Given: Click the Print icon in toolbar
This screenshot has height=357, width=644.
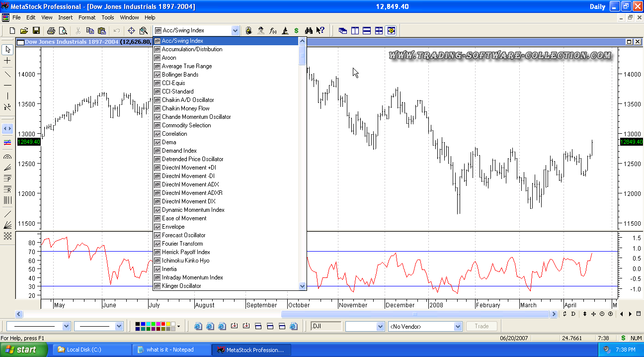Looking at the screenshot, I should click(x=51, y=31).
